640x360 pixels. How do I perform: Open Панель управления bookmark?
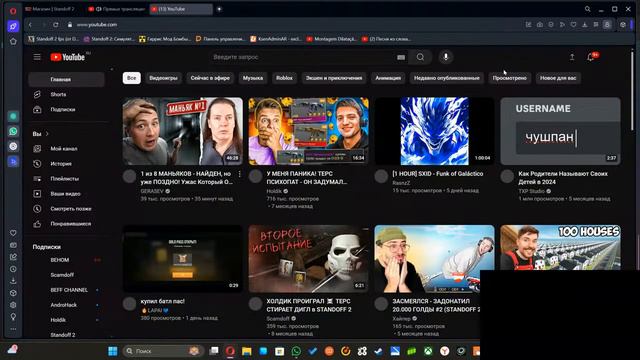pos(220,39)
